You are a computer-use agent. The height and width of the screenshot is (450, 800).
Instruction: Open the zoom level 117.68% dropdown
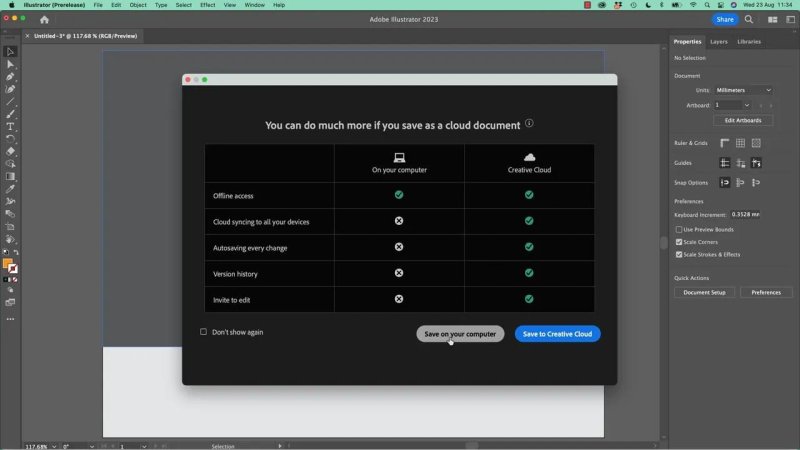point(54,446)
